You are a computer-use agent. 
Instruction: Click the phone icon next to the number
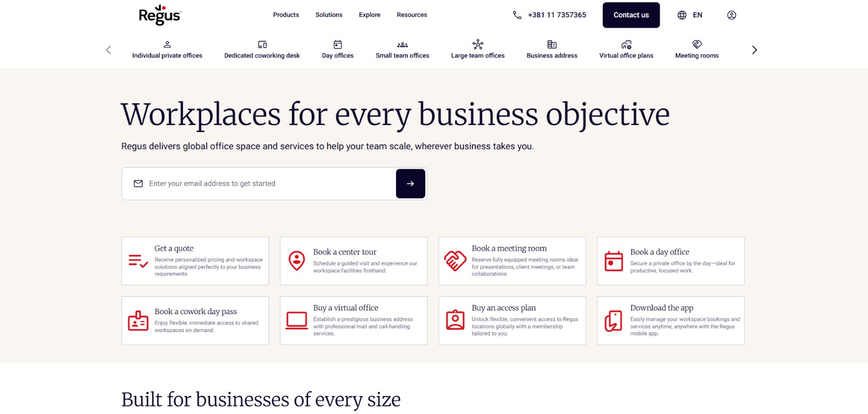pyautogui.click(x=517, y=15)
